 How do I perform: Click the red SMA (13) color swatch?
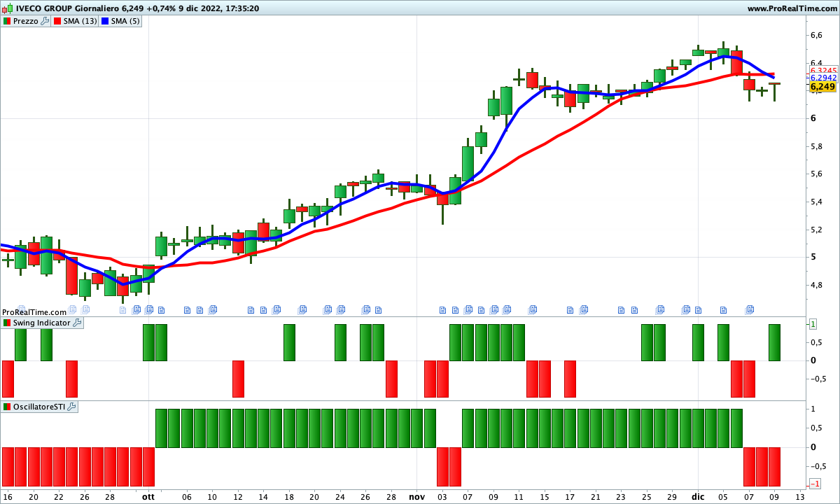(57, 21)
